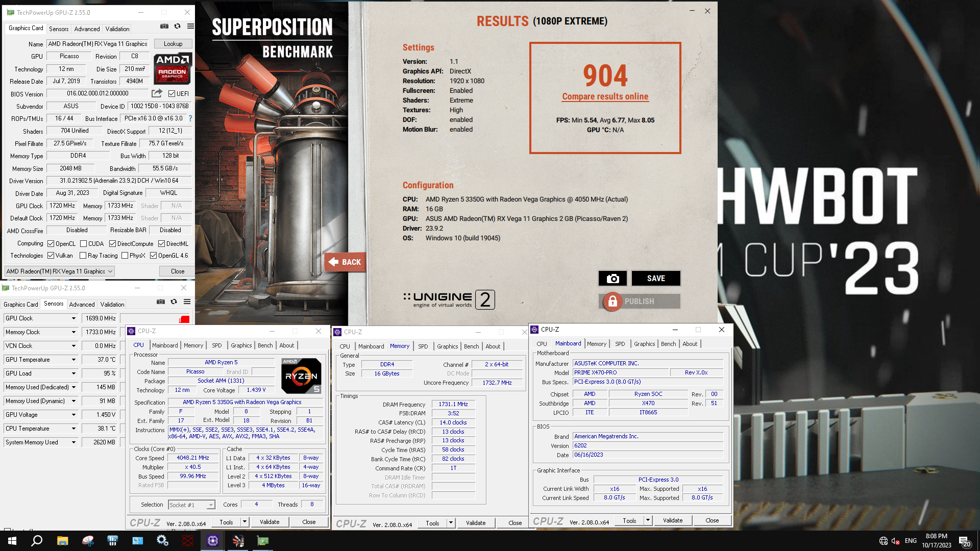Screen dimensions: 980x551
Task: Open the Snipping Tool taskbar icon
Action: tap(87, 541)
